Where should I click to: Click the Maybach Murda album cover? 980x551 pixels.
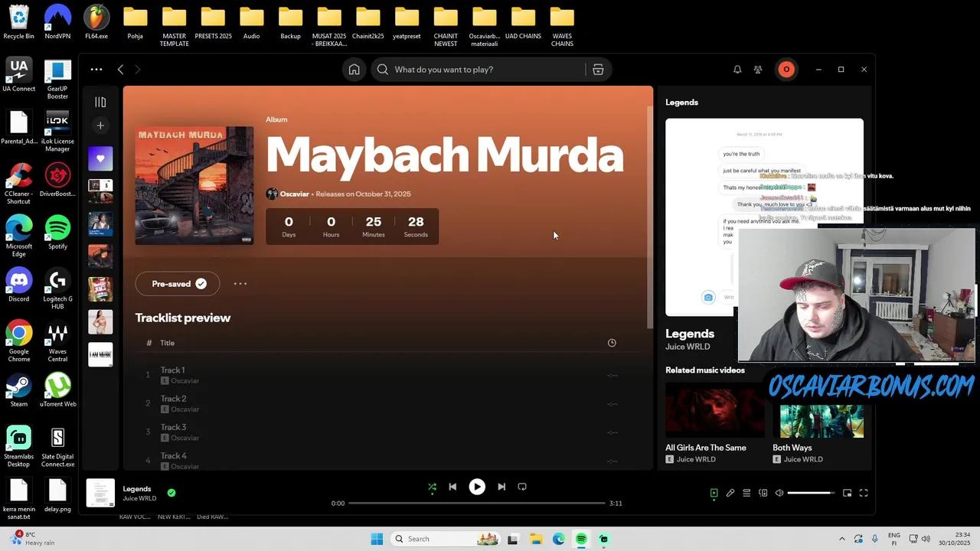194,186
